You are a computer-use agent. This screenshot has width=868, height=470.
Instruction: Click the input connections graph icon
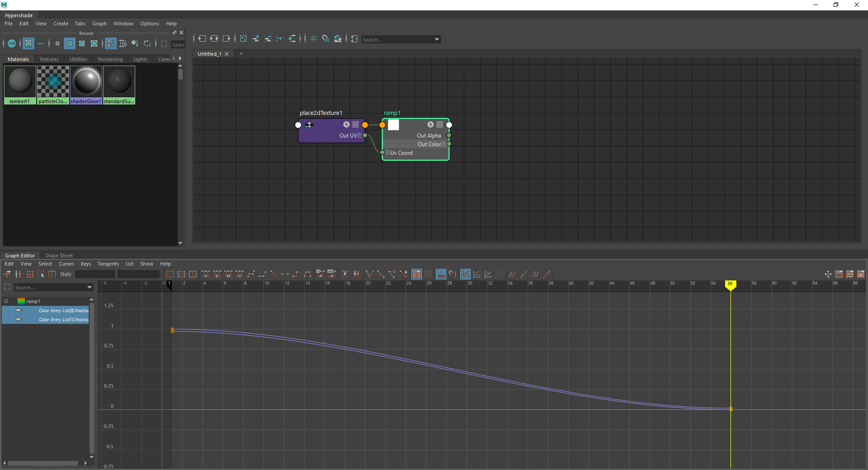click(202, 39)
